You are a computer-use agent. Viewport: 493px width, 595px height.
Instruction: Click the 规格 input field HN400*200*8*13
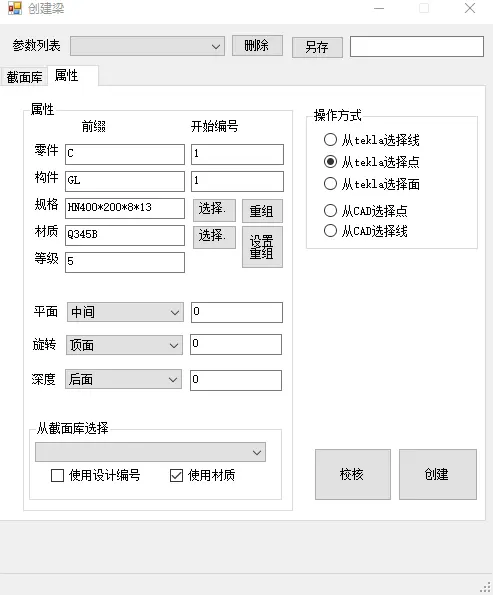click(125, 208)
